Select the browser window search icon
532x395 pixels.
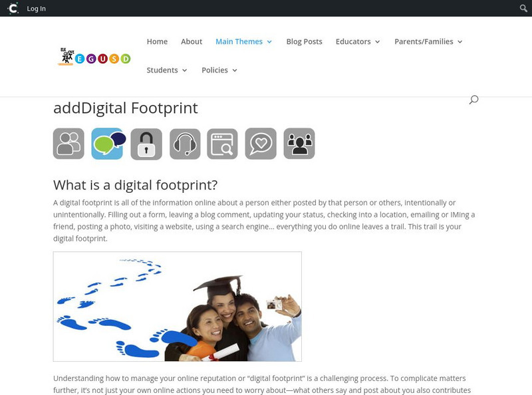[222, 144]
